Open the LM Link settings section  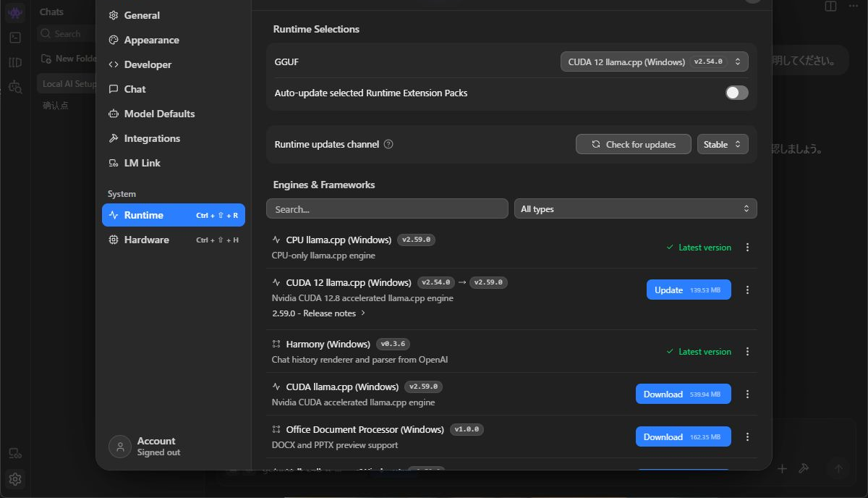[174, 163]
